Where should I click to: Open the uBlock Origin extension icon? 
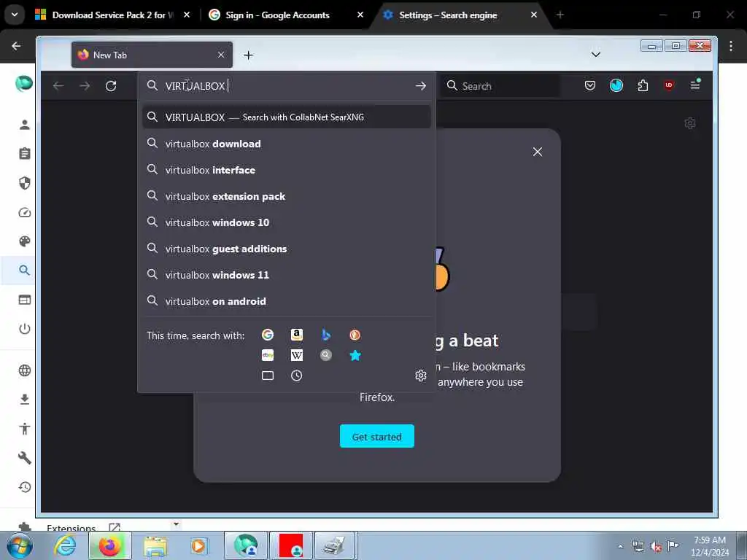[x=669, y=86]
